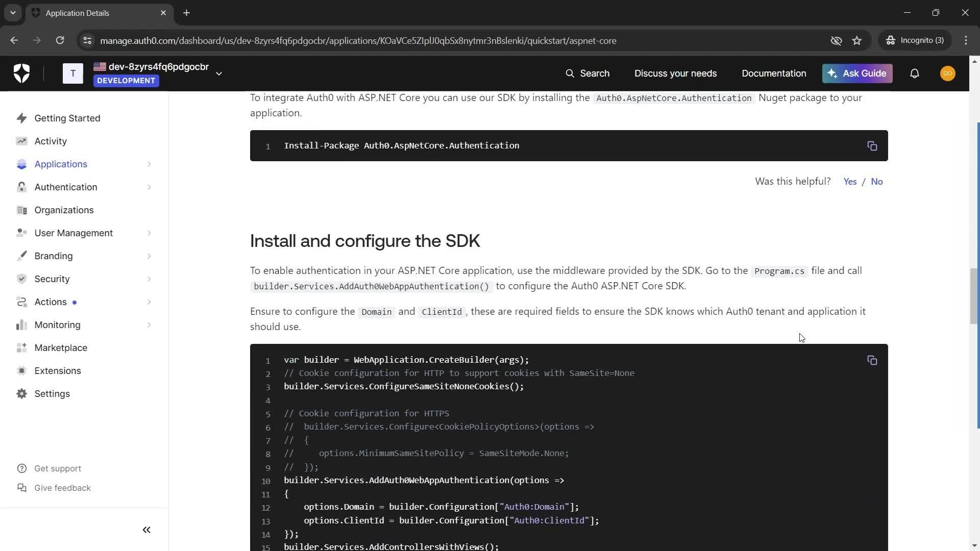980x551 pixels.
Task: Expand the Branding submenu chevron
Action: coord(149,256)
